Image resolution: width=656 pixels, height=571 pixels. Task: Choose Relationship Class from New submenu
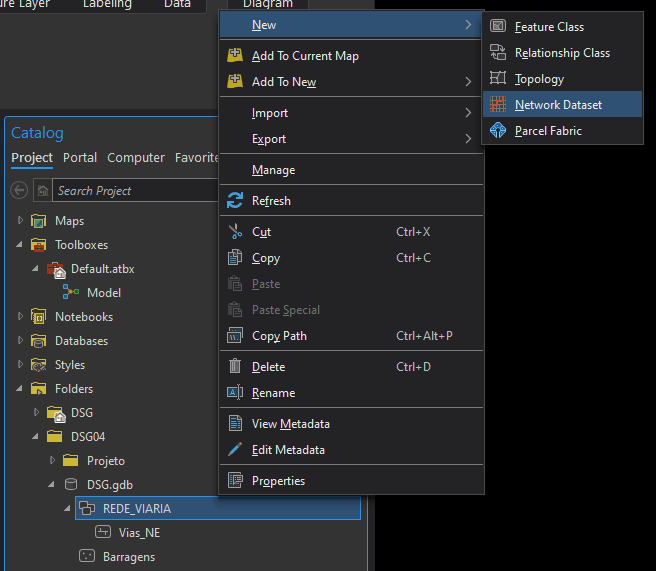pyautogui.click(x=561, y=53)
